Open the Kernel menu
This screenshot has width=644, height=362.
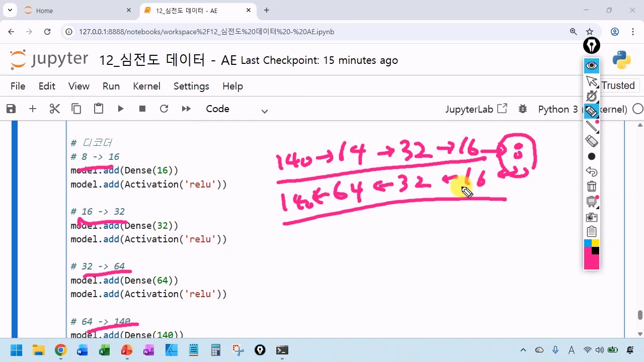pyautogui.click(x=146, y=86)
